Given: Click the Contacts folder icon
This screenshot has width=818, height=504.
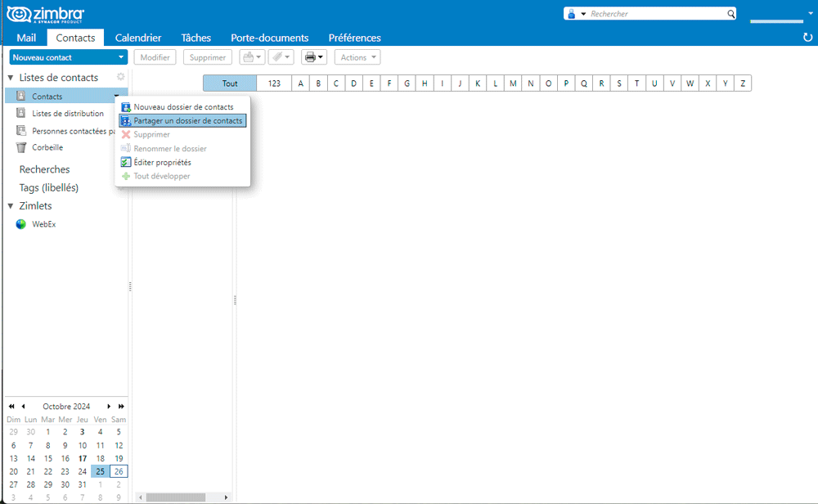Looking at the screenshot, I should pyautogui.click(x=21, y=96).
